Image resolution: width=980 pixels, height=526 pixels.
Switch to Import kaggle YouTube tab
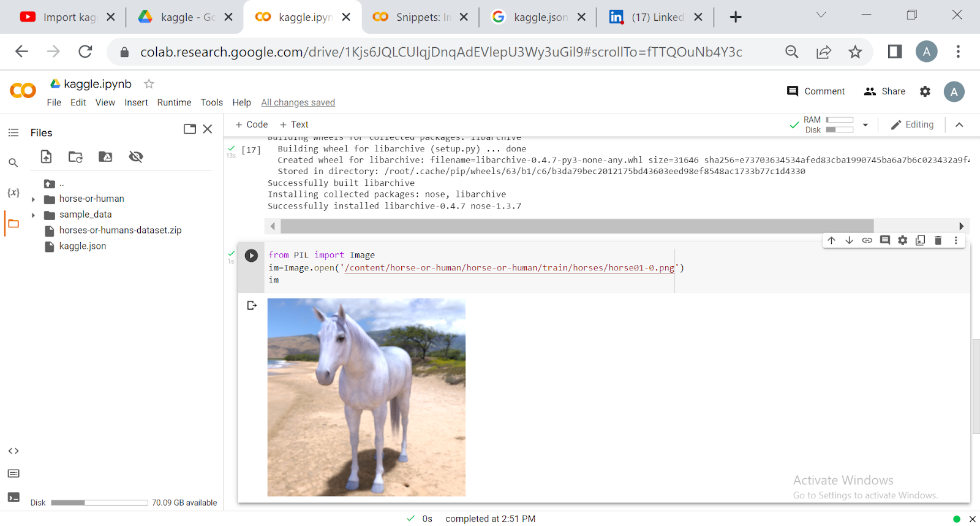(x=67, y=17)
